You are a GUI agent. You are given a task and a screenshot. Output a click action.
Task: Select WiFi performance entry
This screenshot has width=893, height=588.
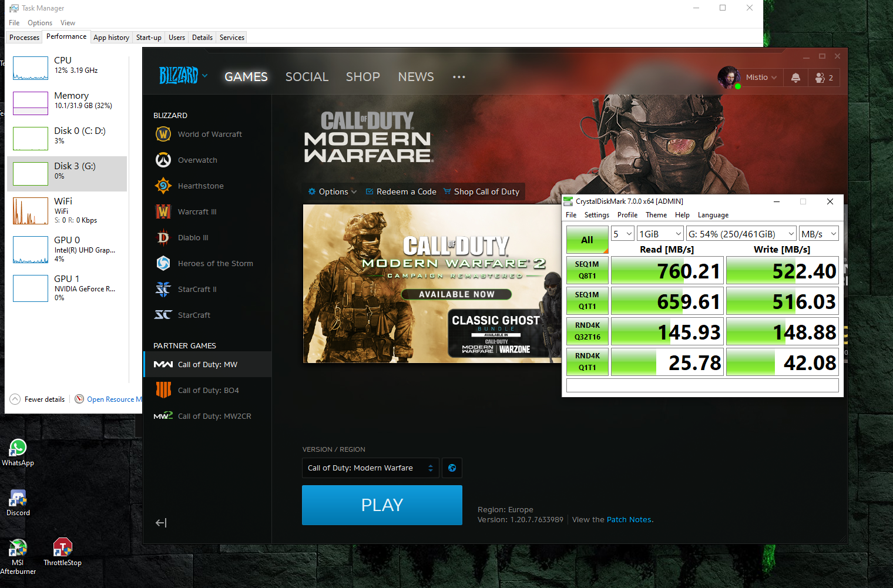67,210
